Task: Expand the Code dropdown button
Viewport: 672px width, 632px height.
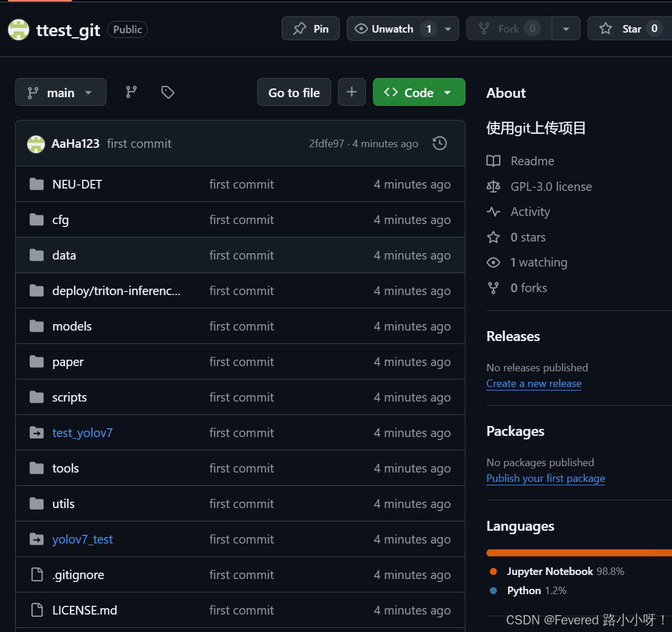Action: point(419,92)
